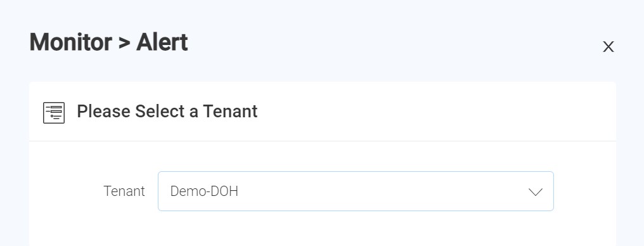Click the list icon beside Please Select a Tenant
The height and width of the screenshot is (246, 644).
pos(54,112)
